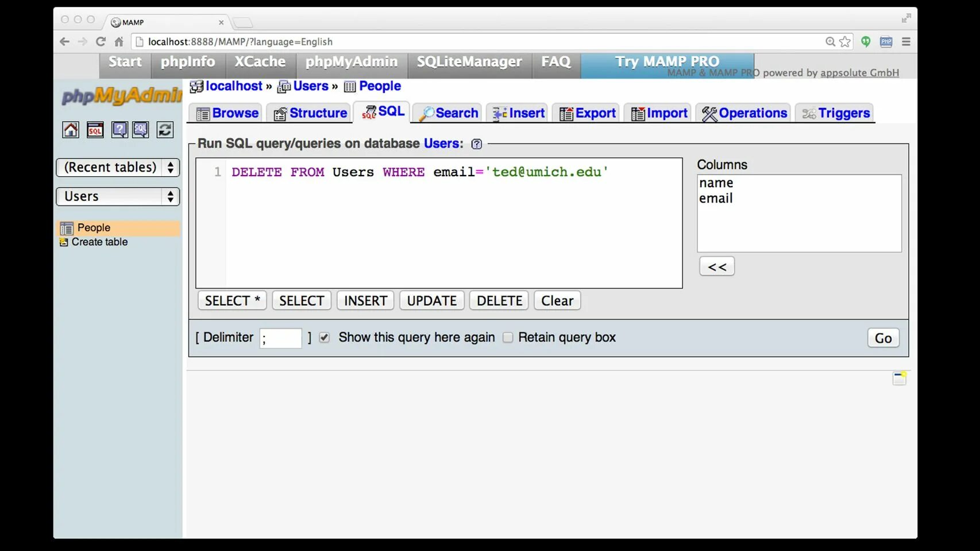Screen dimensions: 980x551
Task: Toggle browser fullscreen arrows icon
Action: 906,18
